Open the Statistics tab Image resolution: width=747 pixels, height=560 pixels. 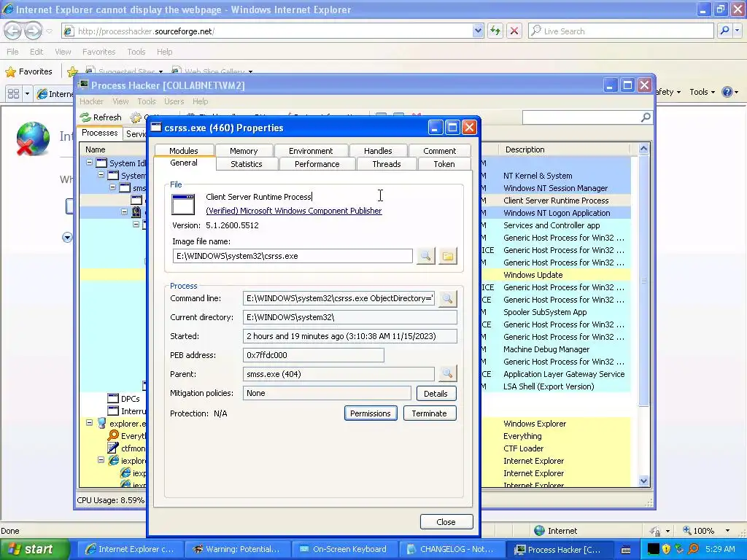247,164
